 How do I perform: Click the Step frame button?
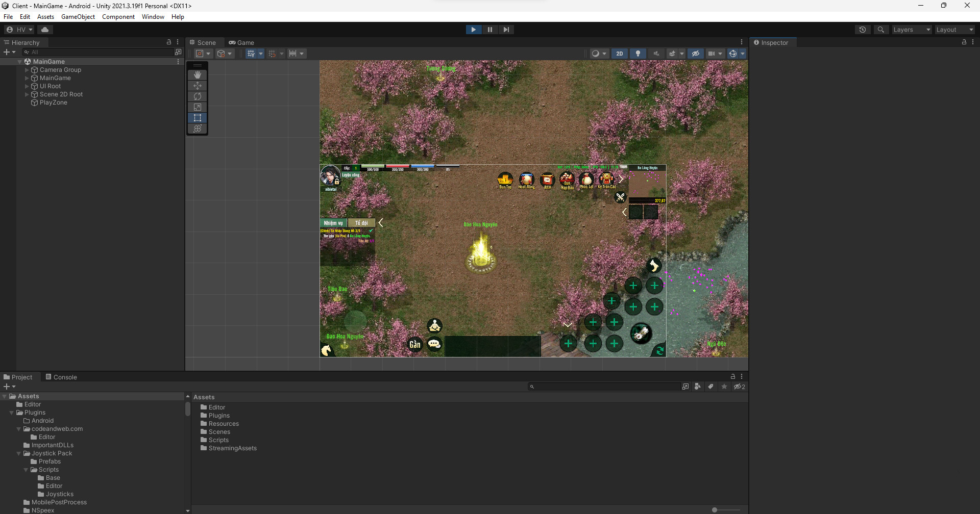(506, 30)
